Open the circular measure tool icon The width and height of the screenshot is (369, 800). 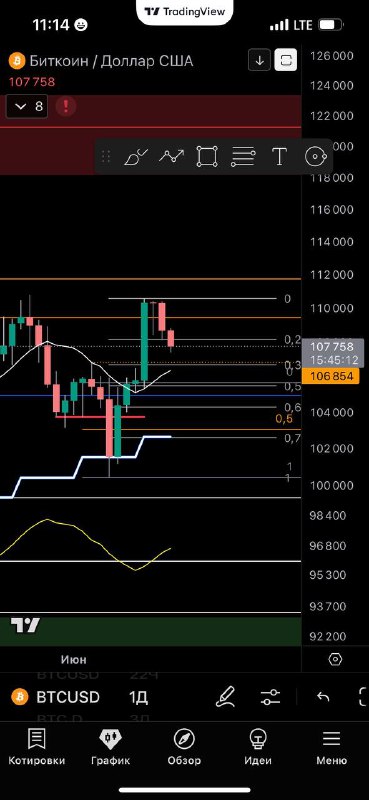(x=315, y=156)
